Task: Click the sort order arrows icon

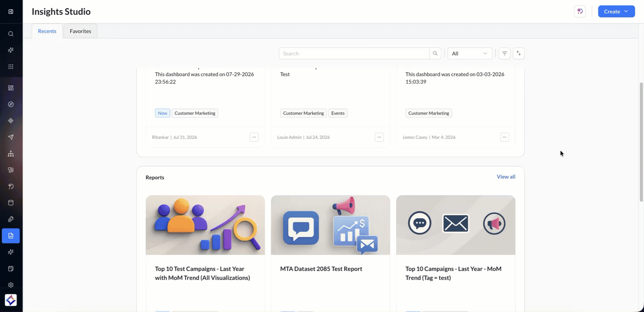Action: coord(519,53)
